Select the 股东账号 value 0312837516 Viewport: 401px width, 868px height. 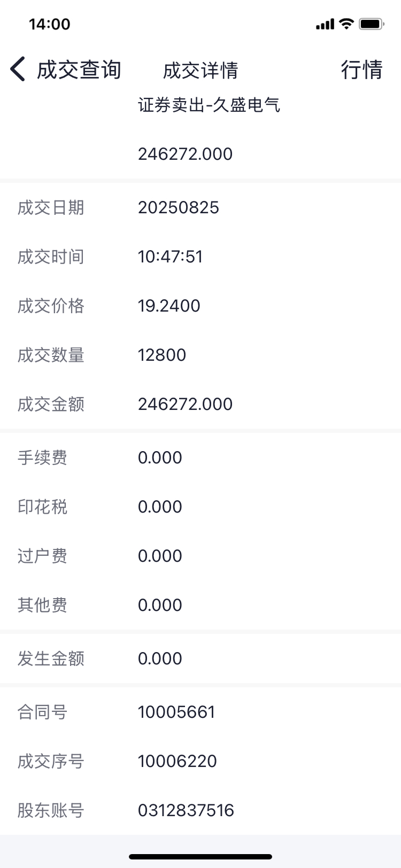click(x=186, y=810)
